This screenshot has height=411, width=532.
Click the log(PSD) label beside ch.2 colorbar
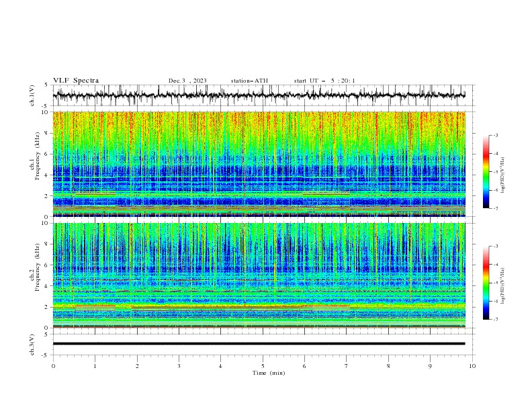[x=503, y=285]
